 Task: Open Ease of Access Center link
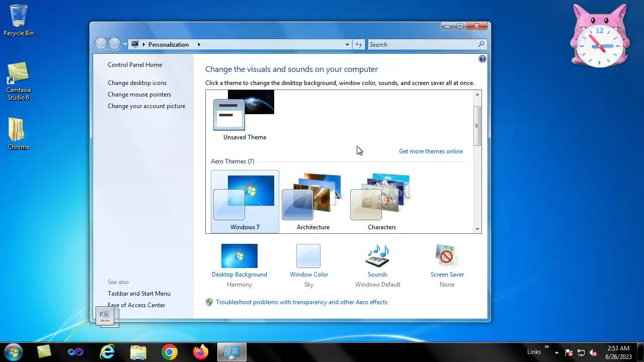coord(136,305)
